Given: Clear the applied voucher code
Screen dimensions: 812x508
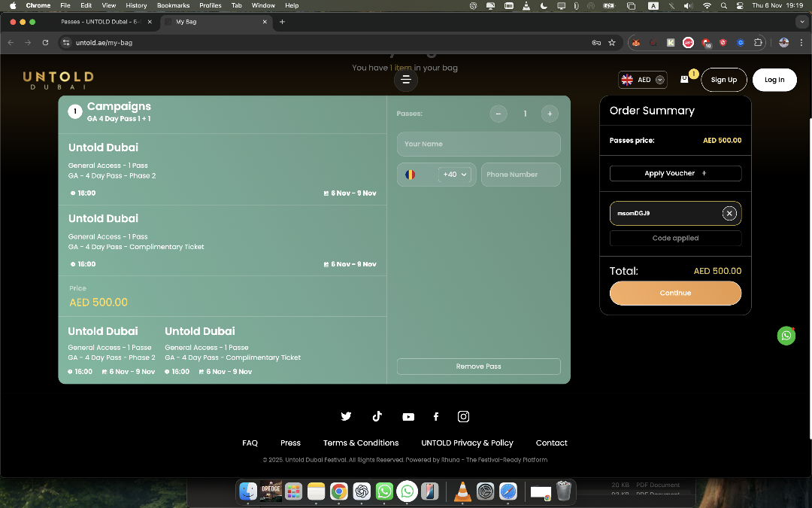Looking at the screenshot, I should 729,213.
